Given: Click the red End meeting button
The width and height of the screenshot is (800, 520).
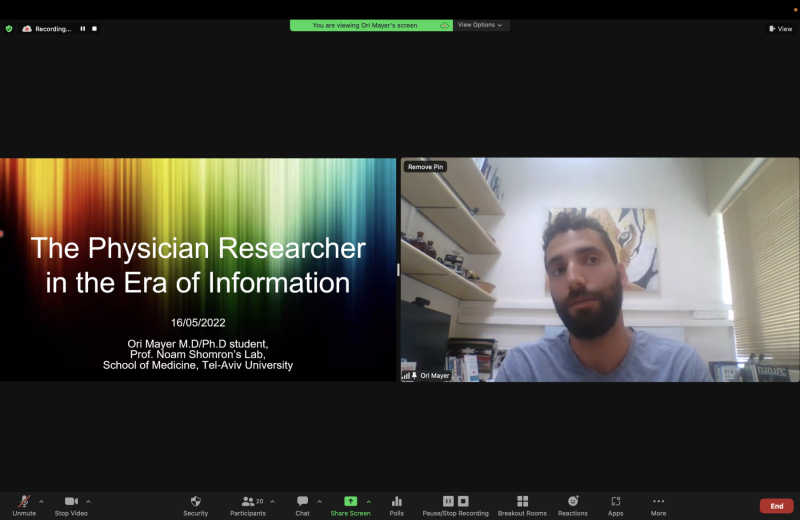Looking at the screenshot, I should coord(777,506).
